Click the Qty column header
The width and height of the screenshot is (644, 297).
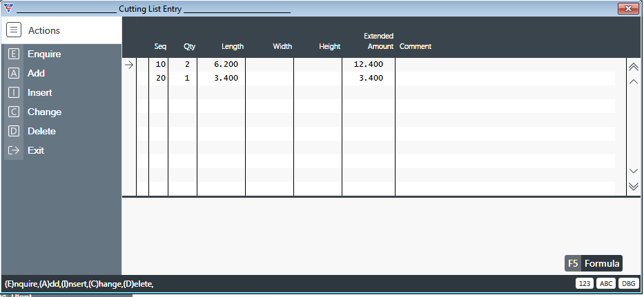(x=189, y=46)
